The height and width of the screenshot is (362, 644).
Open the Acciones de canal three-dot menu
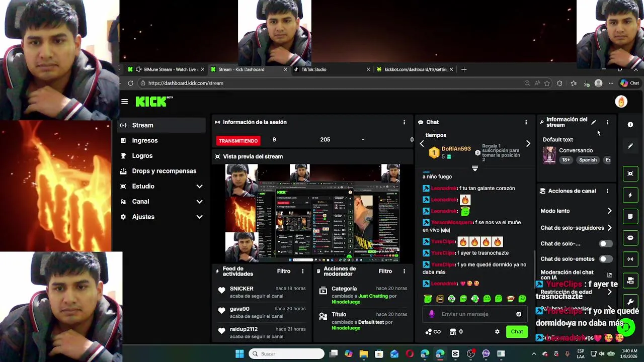pos(607,191)
